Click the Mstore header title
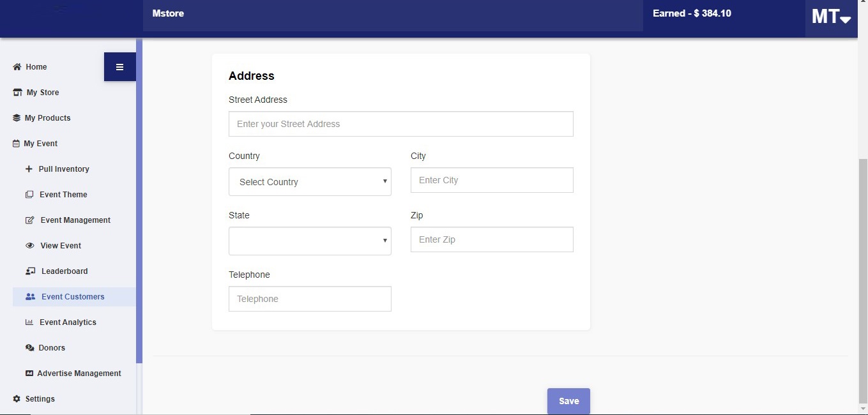Screen dimensions: 868x415 (168, 13)
